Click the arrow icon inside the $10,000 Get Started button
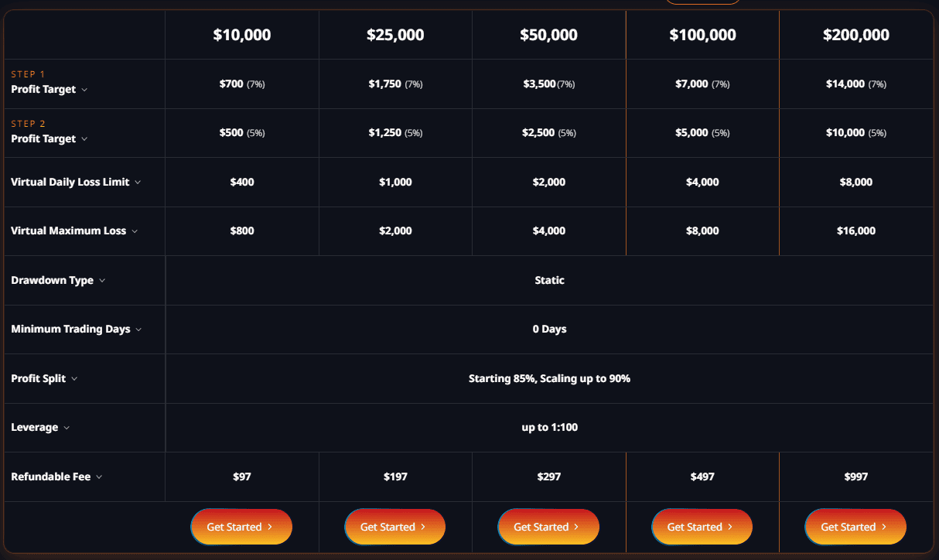This screenshot has height=560, width=939. [271, 527]
